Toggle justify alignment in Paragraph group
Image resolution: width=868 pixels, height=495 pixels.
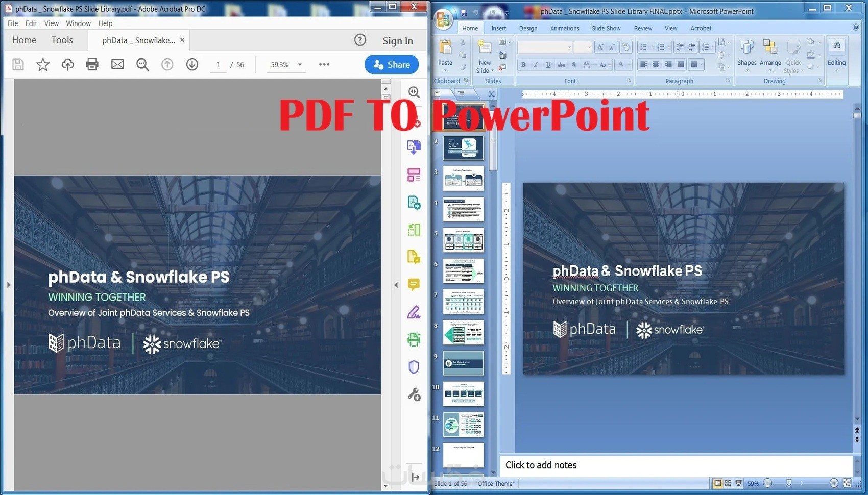pos(681,64)
